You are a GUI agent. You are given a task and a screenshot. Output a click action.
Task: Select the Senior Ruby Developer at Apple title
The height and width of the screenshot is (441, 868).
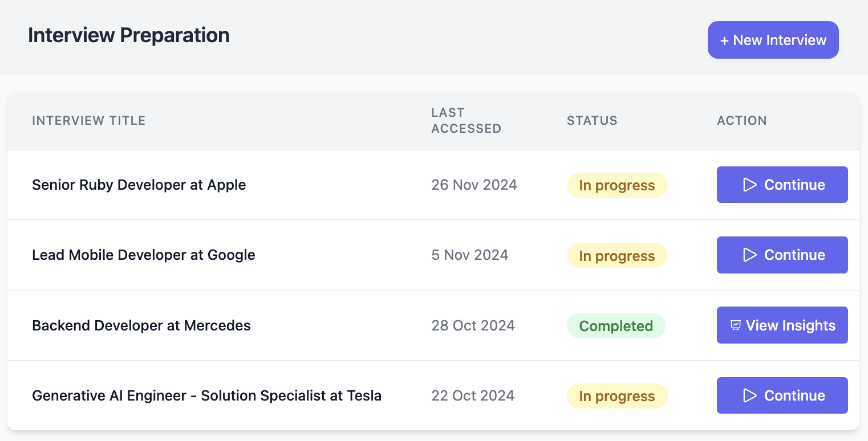pos(139,185)
